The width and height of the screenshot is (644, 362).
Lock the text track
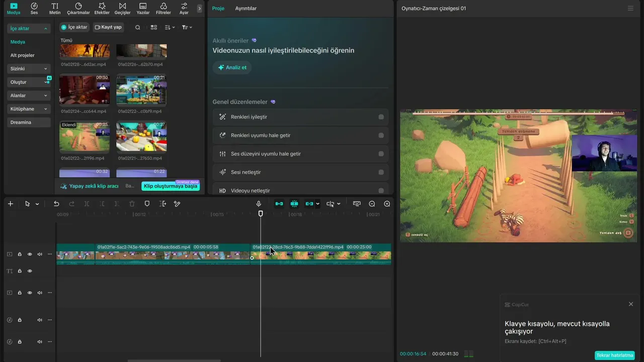[20, 271]
